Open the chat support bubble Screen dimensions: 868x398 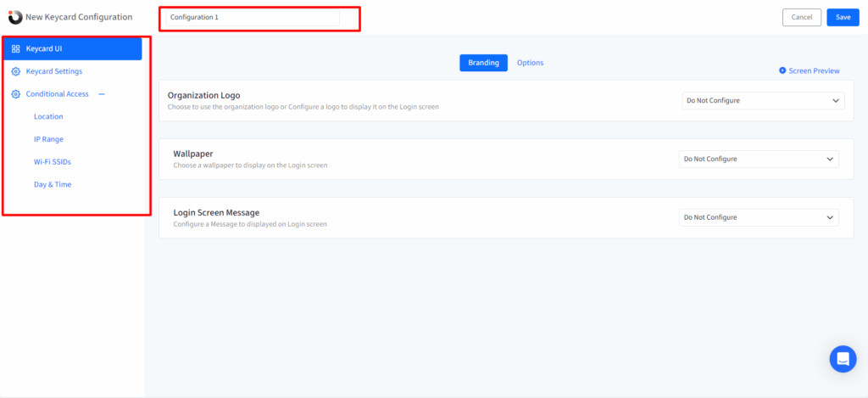(x=843, y=358)
